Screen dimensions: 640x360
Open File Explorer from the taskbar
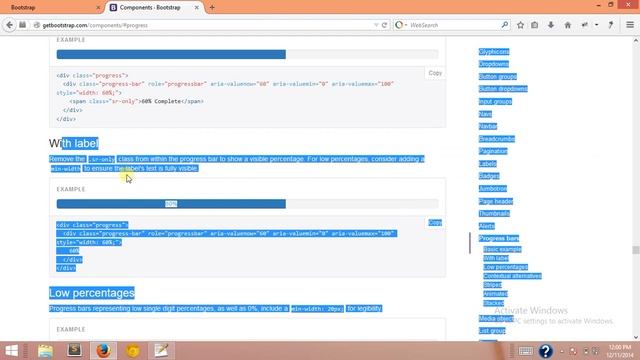pos(45,351)
